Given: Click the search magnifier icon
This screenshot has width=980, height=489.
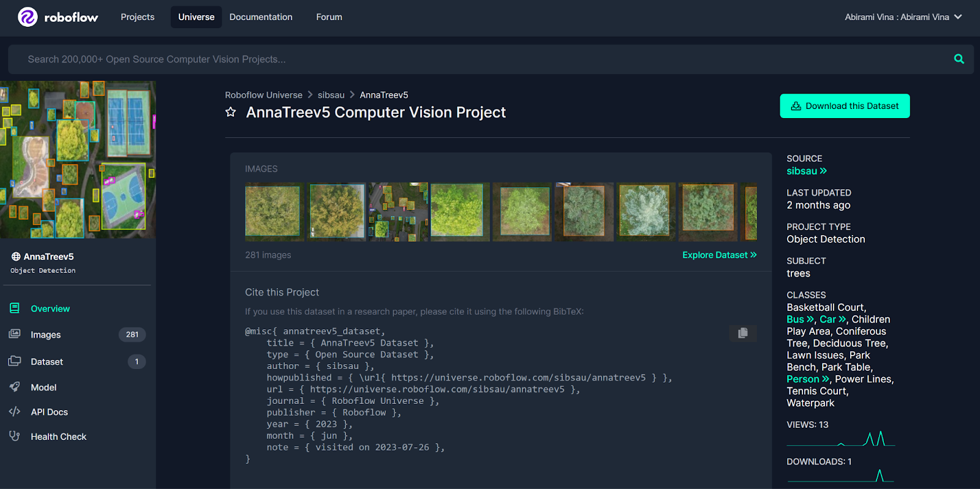Looking at the screenshot, I should pyautogui.click(x=959, y=59).
